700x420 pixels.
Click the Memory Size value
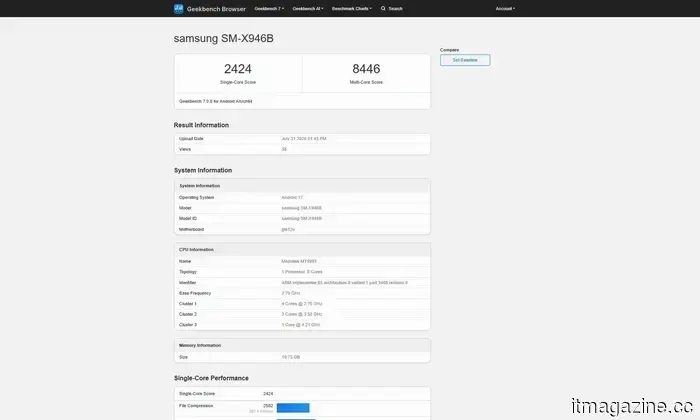tap(291, 357)
